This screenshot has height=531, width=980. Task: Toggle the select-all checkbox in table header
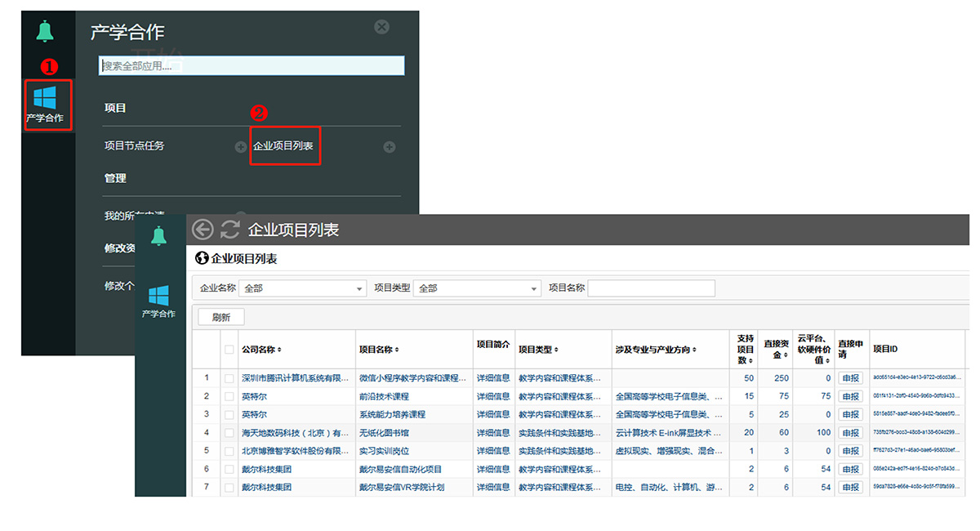229,350
